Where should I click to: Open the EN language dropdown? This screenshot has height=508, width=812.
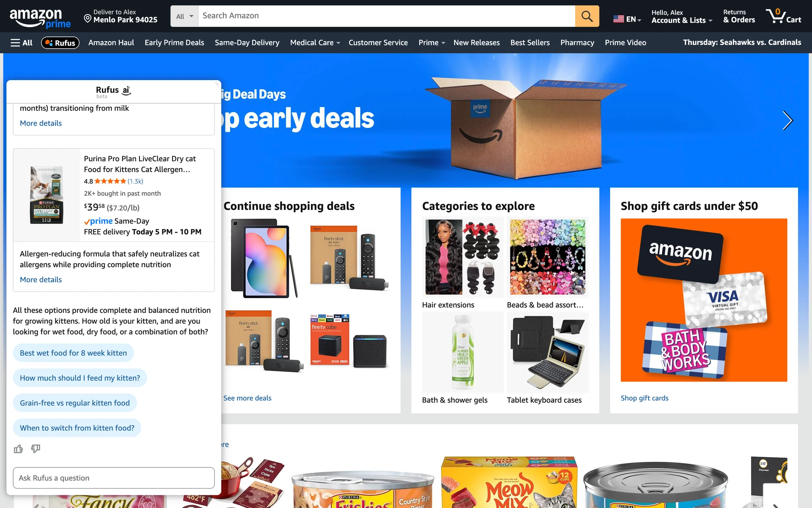(x=627, y=19)
